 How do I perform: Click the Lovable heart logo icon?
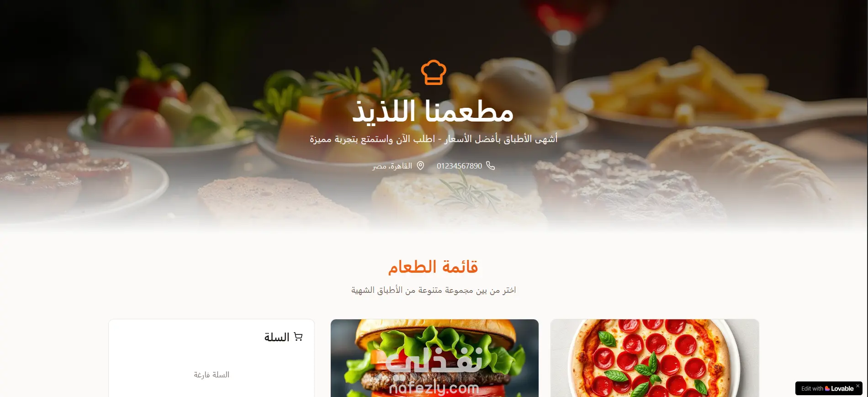pyautogui.click(x=827, y=388)
